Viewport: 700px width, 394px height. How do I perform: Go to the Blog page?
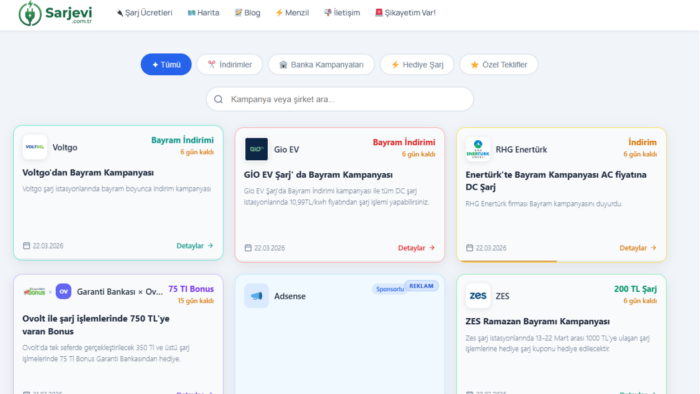[x=247, y=13]
